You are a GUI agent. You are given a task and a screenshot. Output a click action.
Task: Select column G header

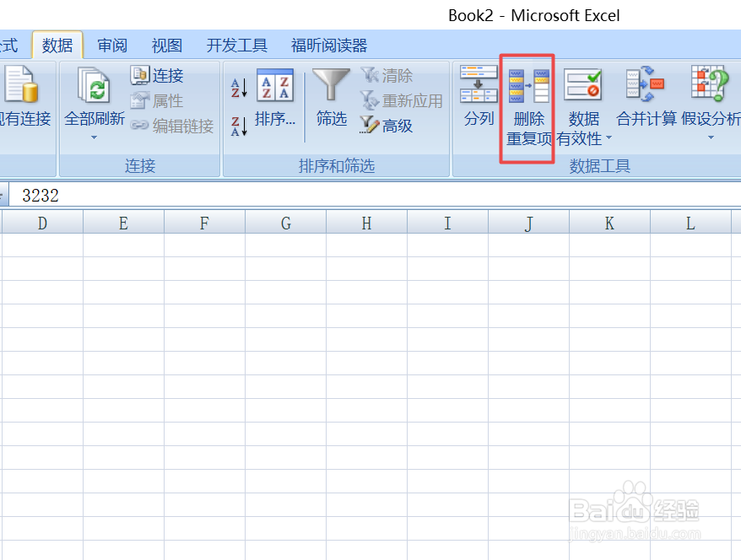click(286, 223)
